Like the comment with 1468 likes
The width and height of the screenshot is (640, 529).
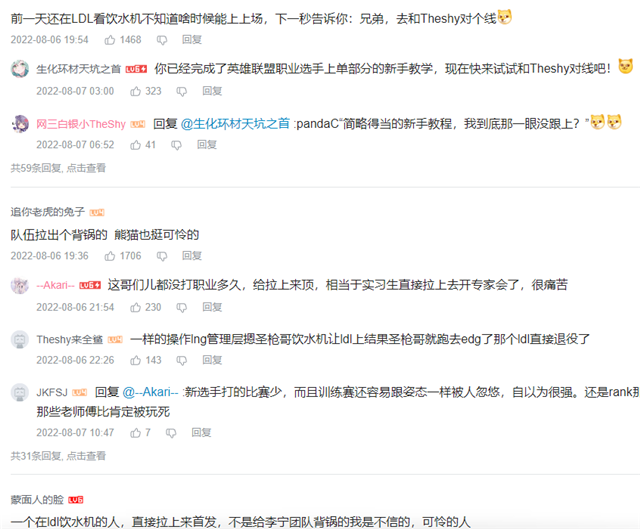pyautogui.click(x=110, y=40)
